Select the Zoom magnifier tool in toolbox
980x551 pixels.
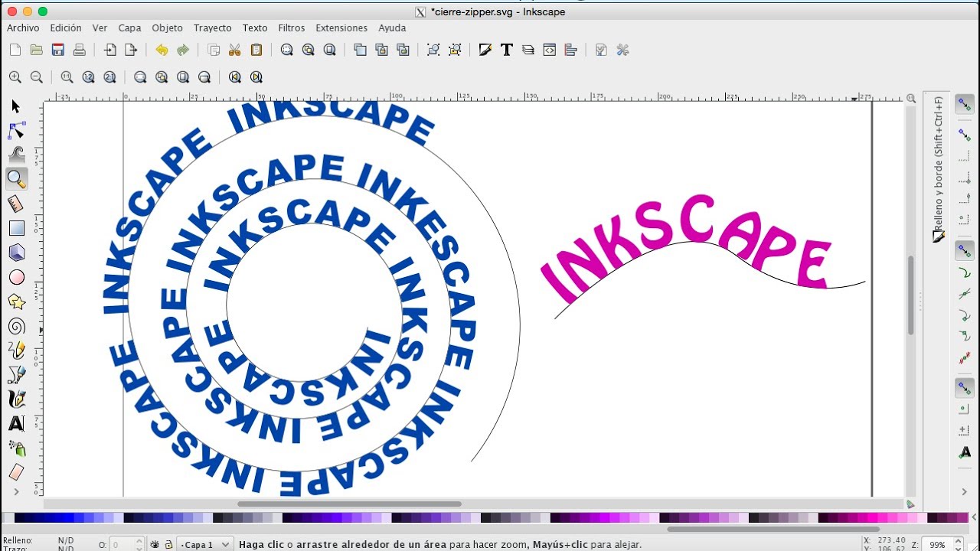point(16,179)
